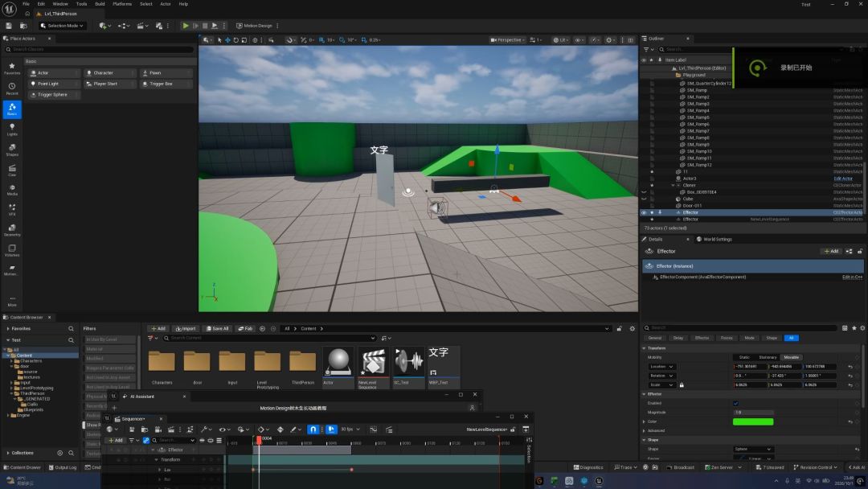The width and height of the screenshot is (868, 489).
Task: Click the green Play button in the main toolbar
Action: 186,26
